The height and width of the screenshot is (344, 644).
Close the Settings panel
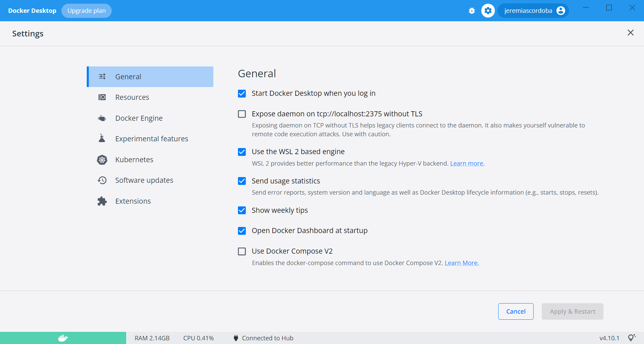point(630,33)
